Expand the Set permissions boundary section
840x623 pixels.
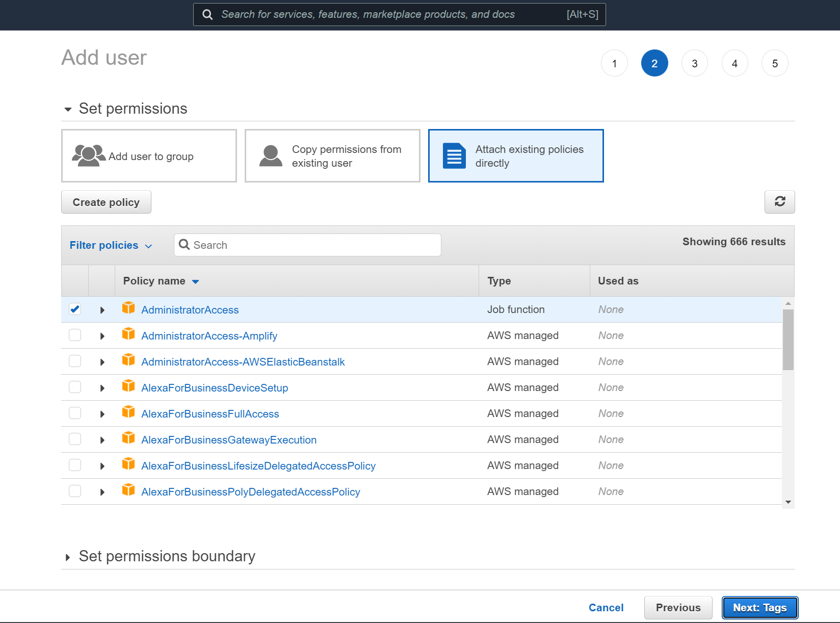tap(68, 557)
